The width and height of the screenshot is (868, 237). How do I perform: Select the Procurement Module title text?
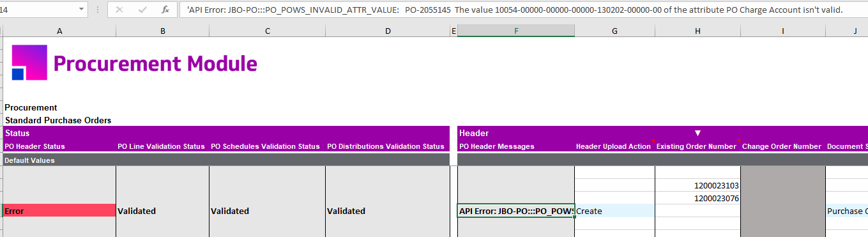pos(156,63)
